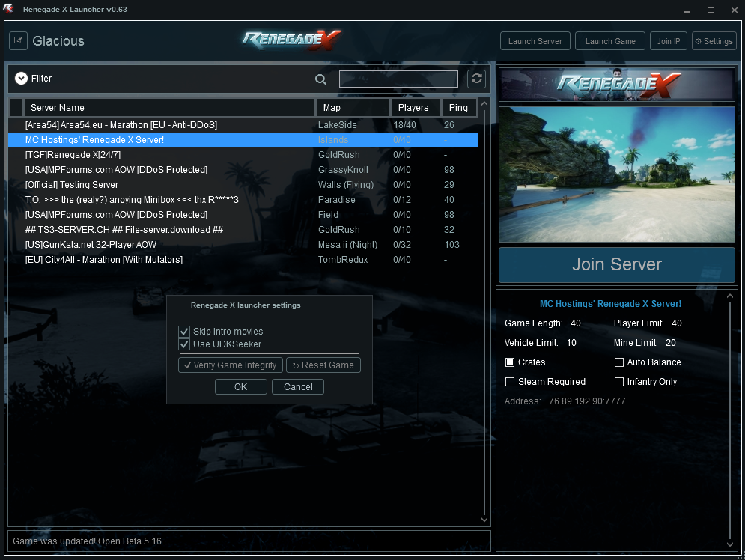Image resolution: width=745 pixels, height=560 pixels.
Task: Select [EU] City4All Marathon server
Action: coord(243,259)
